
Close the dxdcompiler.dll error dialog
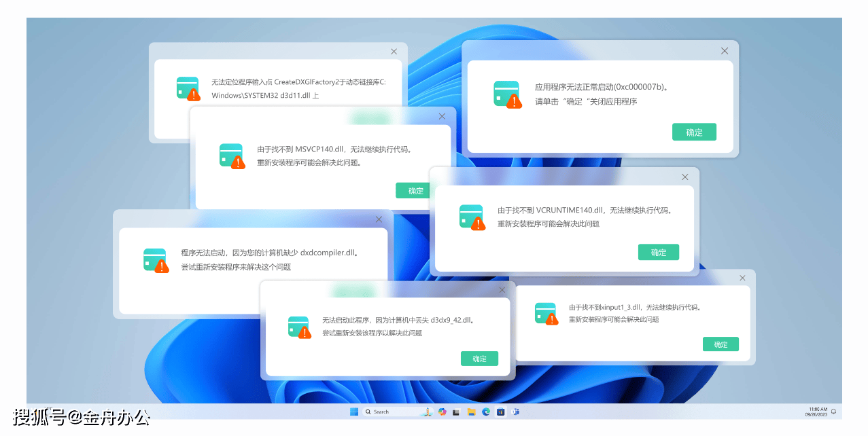pos(379,219)
